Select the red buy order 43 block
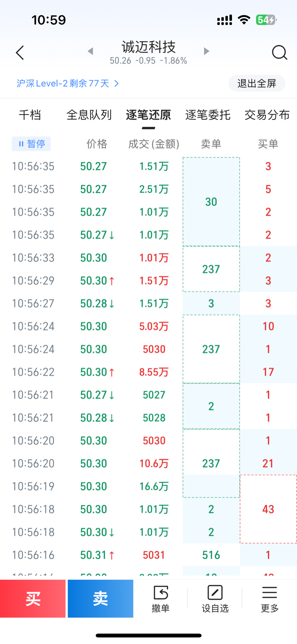 click(268, 509)
